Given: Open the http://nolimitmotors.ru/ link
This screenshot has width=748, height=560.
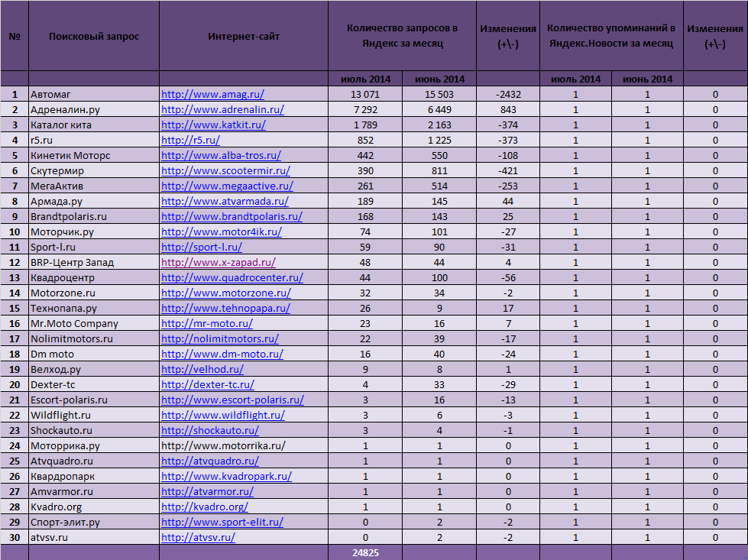Looking at the screenshot, I should tap(220, 338).
